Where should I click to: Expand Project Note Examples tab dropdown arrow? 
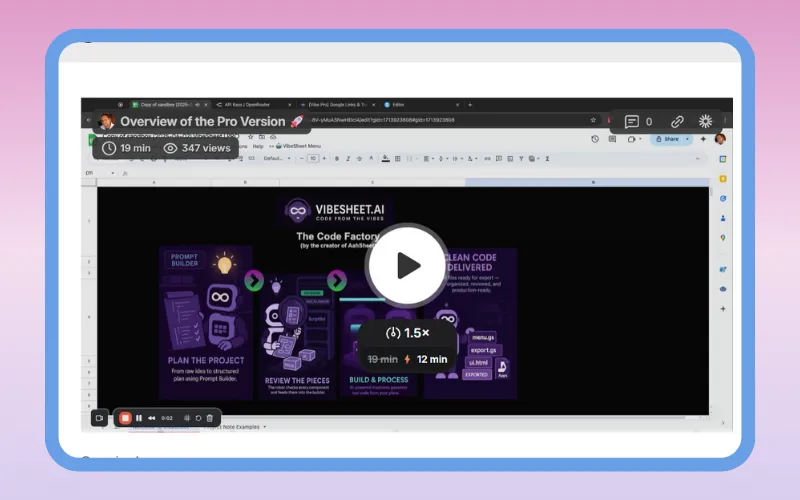(265, 427)
